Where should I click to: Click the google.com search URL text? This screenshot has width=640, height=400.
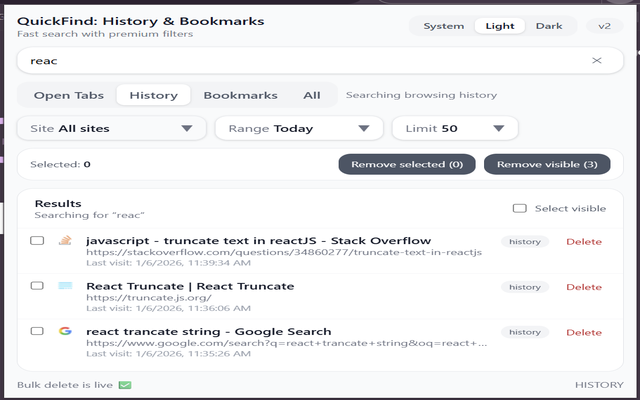click(x=287, y=343)
